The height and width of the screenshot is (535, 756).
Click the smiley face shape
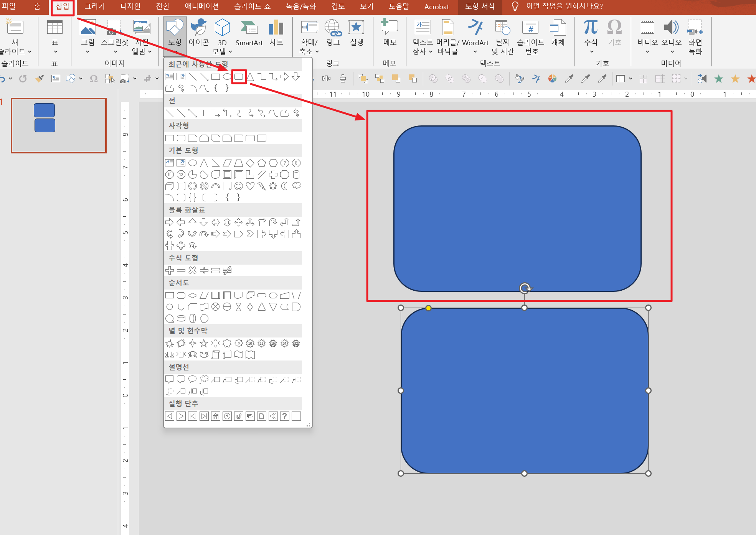pos(238,186)
